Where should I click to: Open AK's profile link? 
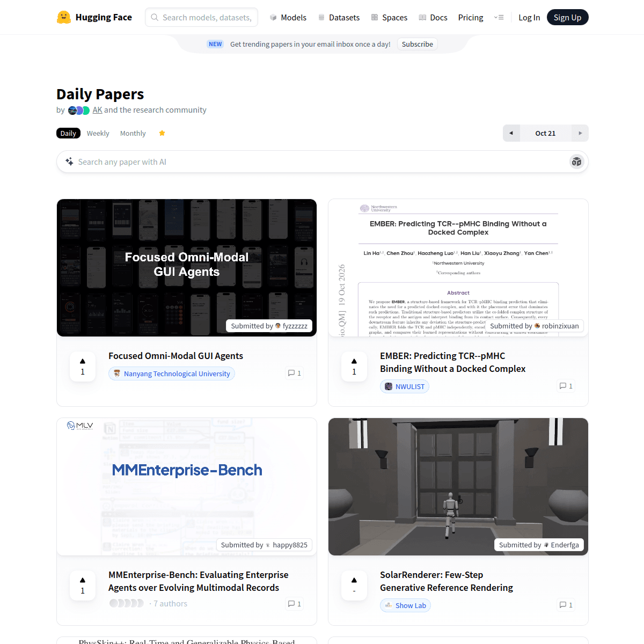pyautogui.click(x=97, y=110)
